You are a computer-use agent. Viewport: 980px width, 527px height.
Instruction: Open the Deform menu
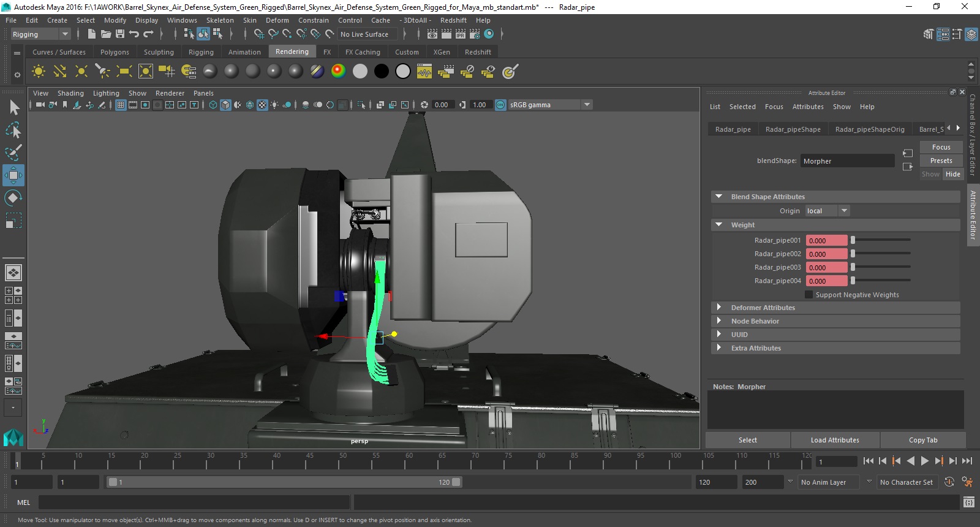pyautogui.click(x=277, y=20)
